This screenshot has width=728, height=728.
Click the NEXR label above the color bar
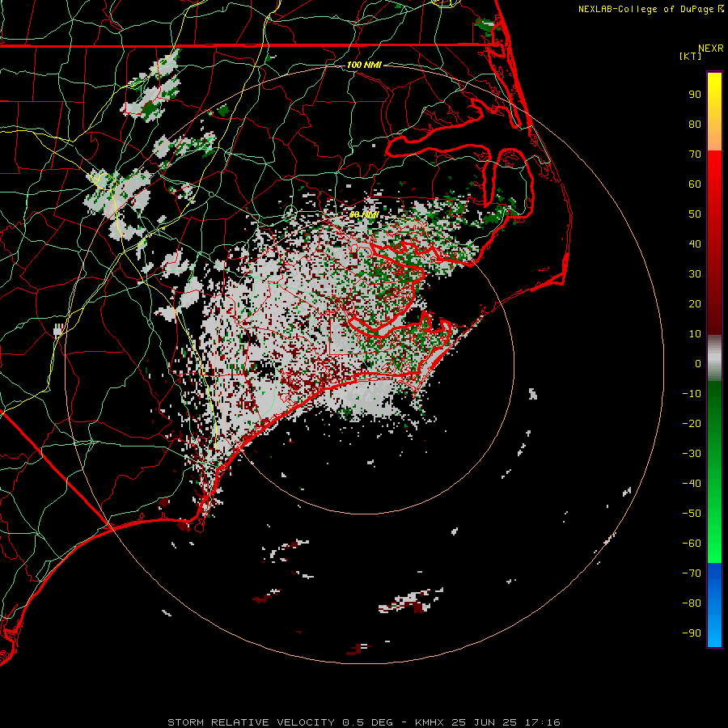(711, 49)
